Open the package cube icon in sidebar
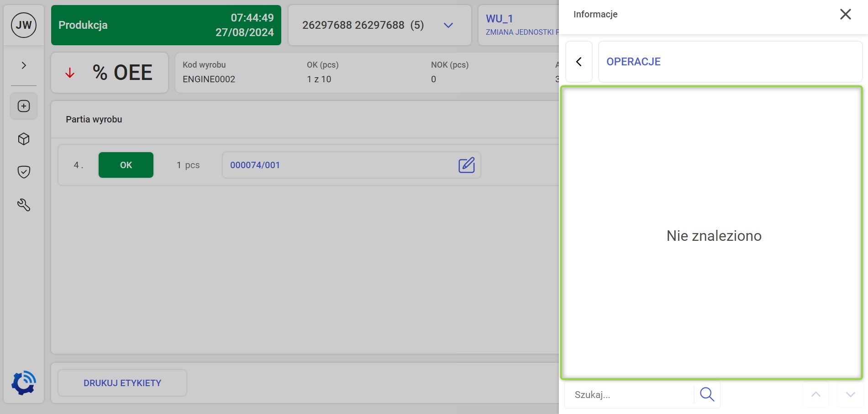The width and height of the screenshot is (868, 414). click(24, 139)
